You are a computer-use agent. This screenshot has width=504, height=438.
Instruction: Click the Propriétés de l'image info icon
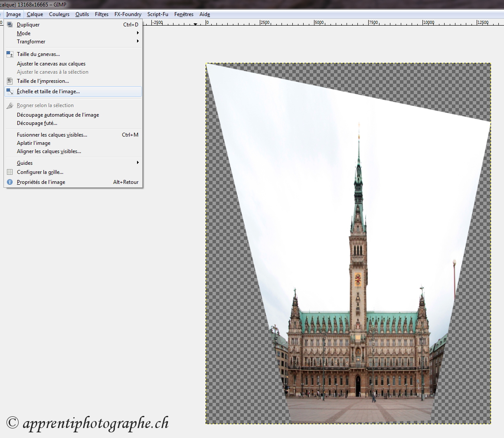click(10, 182)
